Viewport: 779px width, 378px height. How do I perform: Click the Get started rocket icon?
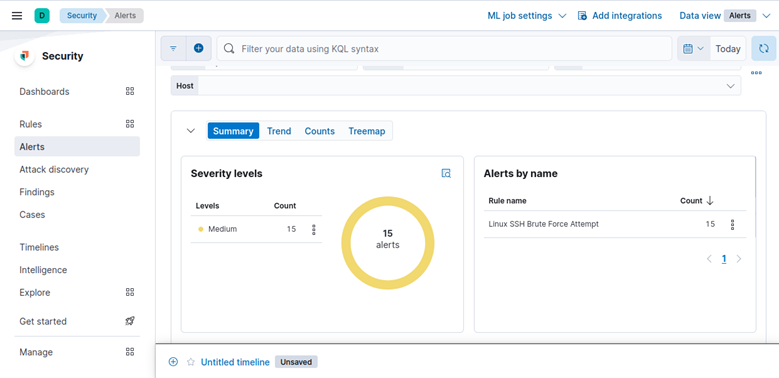tap(130, 321)
